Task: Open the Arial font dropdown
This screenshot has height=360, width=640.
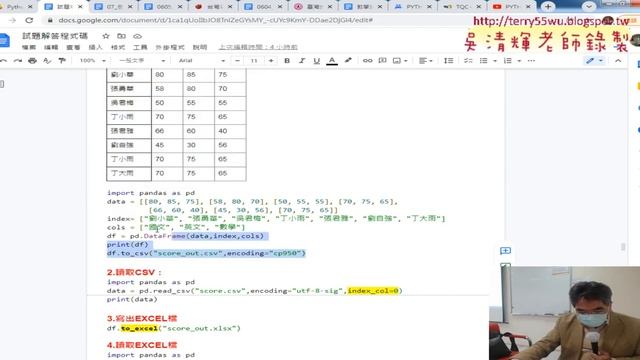Action: click(x=202, y=61)
